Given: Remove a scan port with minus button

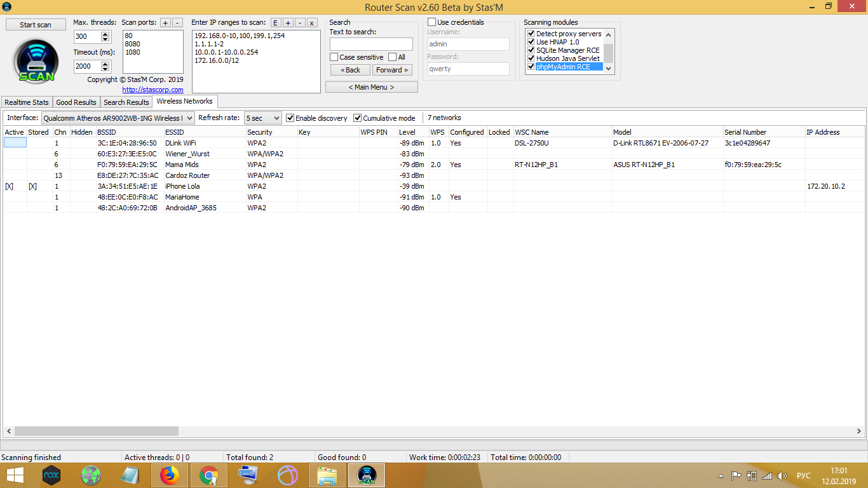Looking at the screenshot, I should pyautogui.click(x=177, y=22).
